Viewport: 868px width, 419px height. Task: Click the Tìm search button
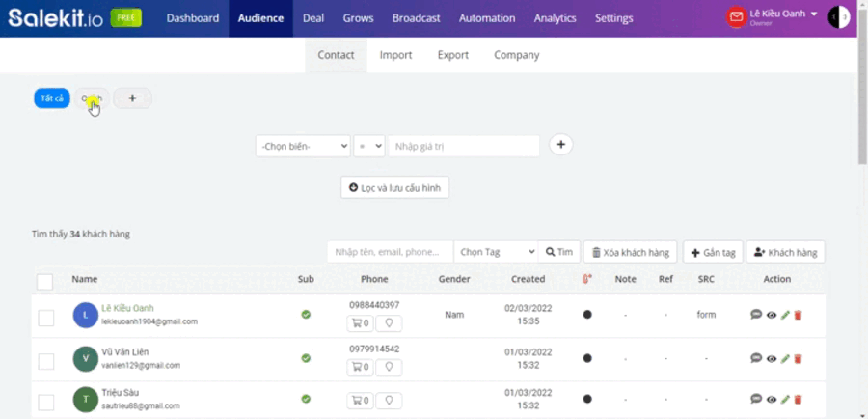(x=559, y=252)
